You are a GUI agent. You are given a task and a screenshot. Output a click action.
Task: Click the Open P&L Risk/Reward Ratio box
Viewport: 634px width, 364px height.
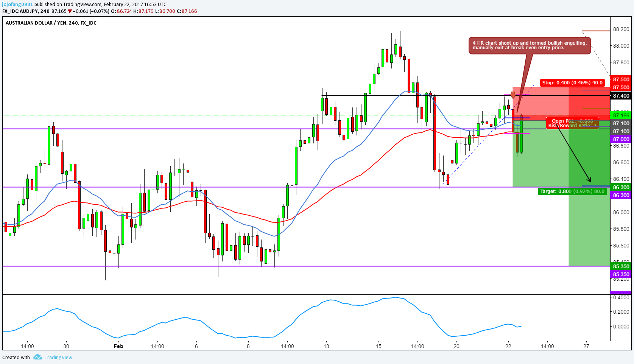(x=572, y=123)
